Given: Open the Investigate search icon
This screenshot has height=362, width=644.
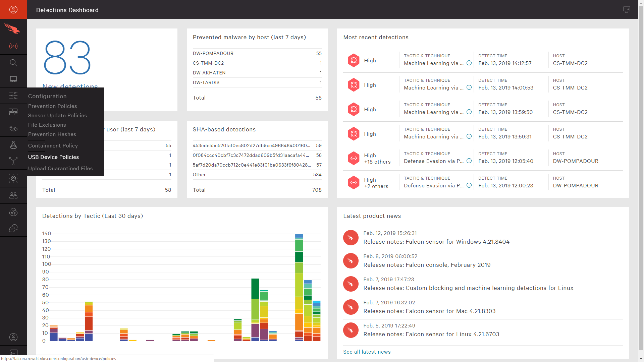Looking at the screenshot, I should (13, 63).
